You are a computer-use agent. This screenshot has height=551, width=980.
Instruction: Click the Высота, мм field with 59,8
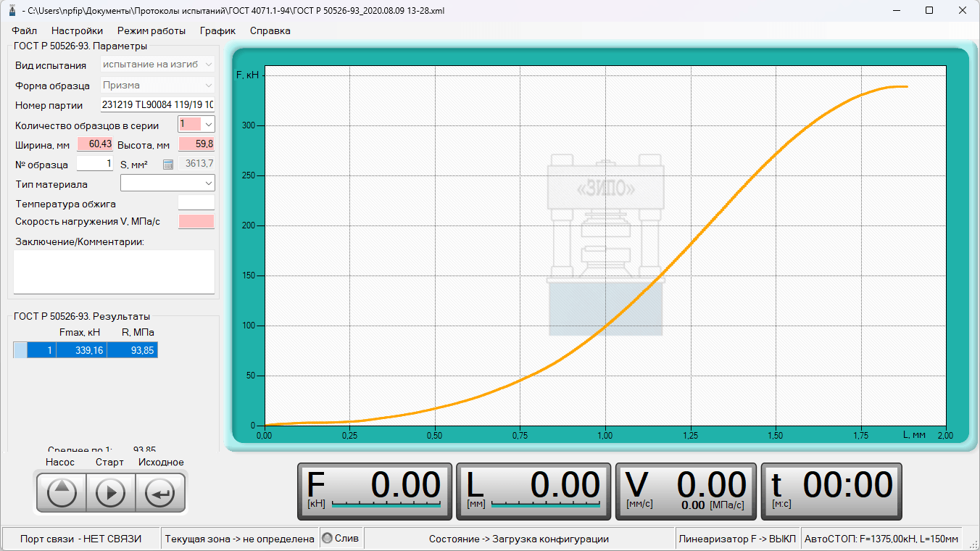(x=196, y=144)
